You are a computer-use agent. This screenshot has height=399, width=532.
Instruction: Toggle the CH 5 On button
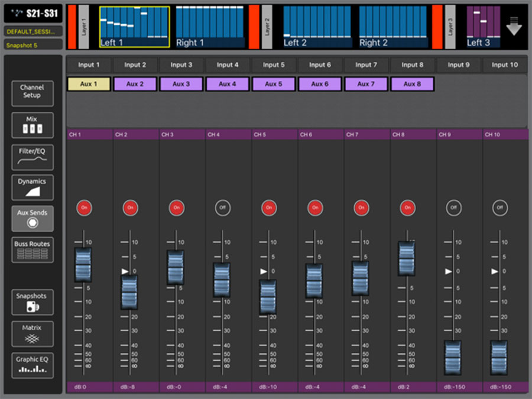[x=269, y=207]
